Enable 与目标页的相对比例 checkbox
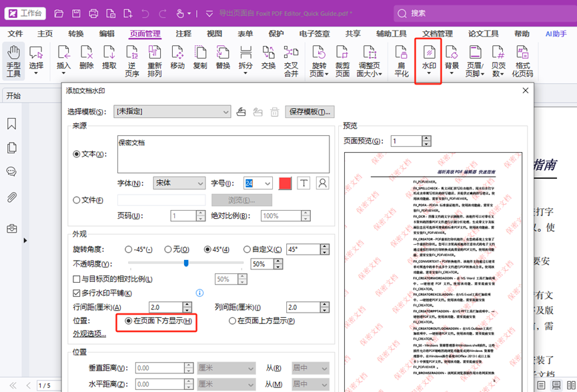This screenshot has height=392, width=577. tap(77, 279)
